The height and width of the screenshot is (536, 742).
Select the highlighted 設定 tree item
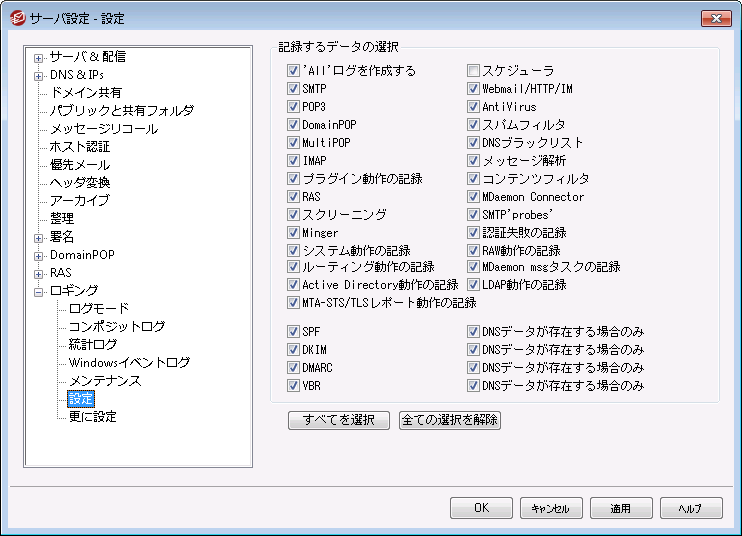(81, 399)
